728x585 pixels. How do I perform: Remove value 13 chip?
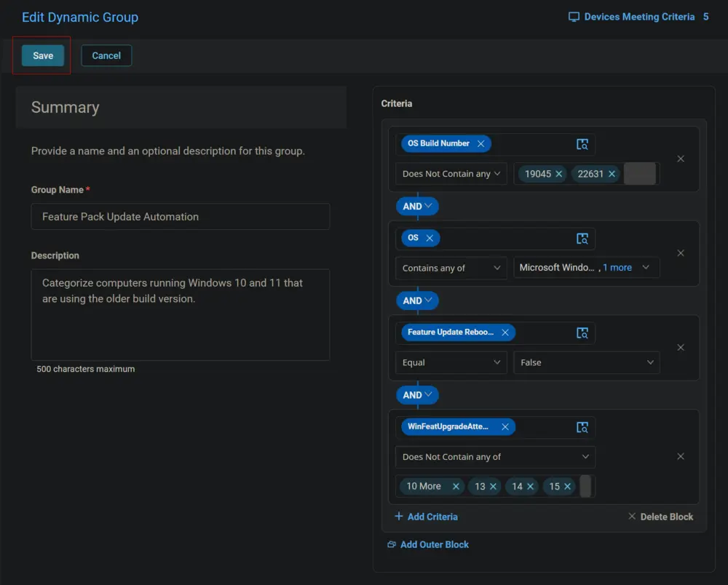click(493, 486)
